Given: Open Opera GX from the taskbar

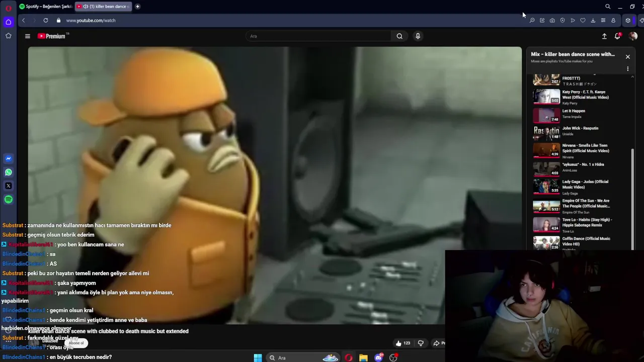Looking at the screenshot, I should [349, 358].
